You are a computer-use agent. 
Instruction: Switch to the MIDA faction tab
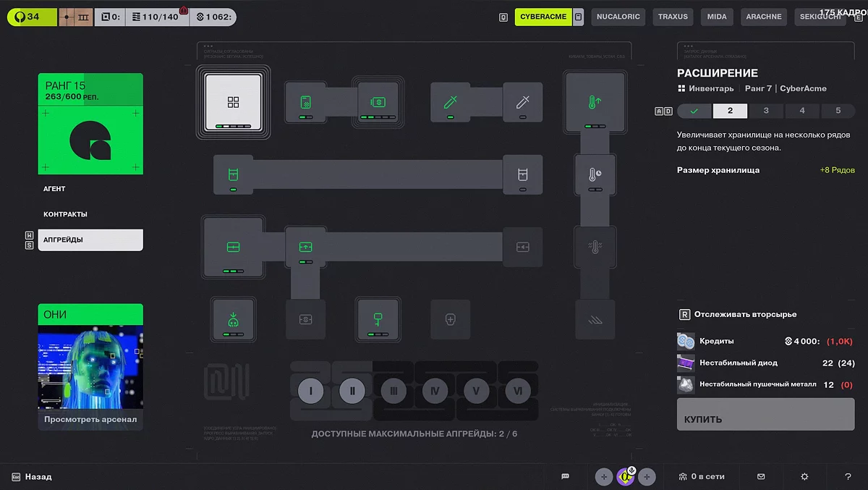717,17
